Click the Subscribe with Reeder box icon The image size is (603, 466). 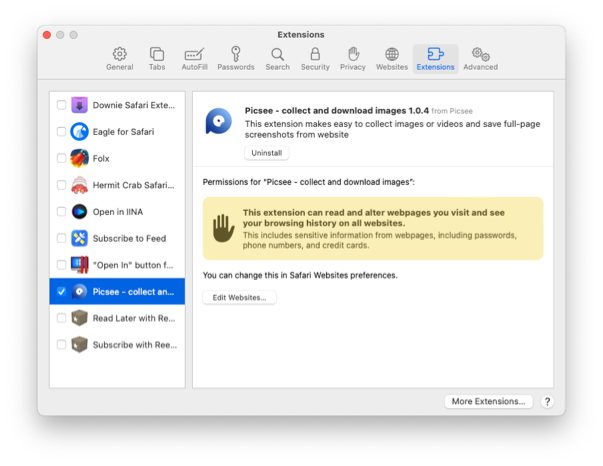79,345
